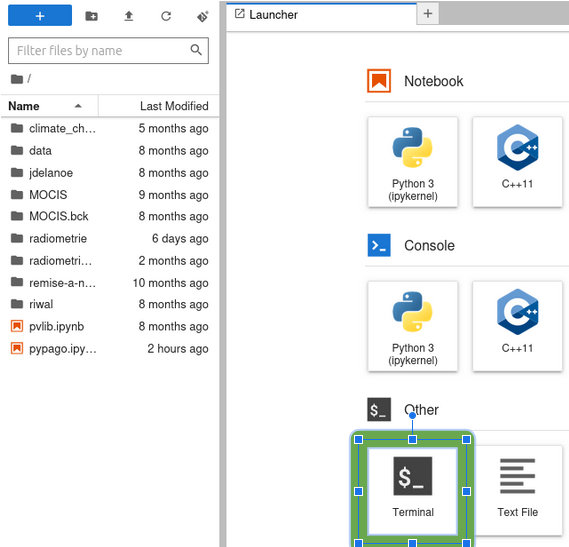
Task: Launch a C++11 notebook
Action: coord(517,162)
